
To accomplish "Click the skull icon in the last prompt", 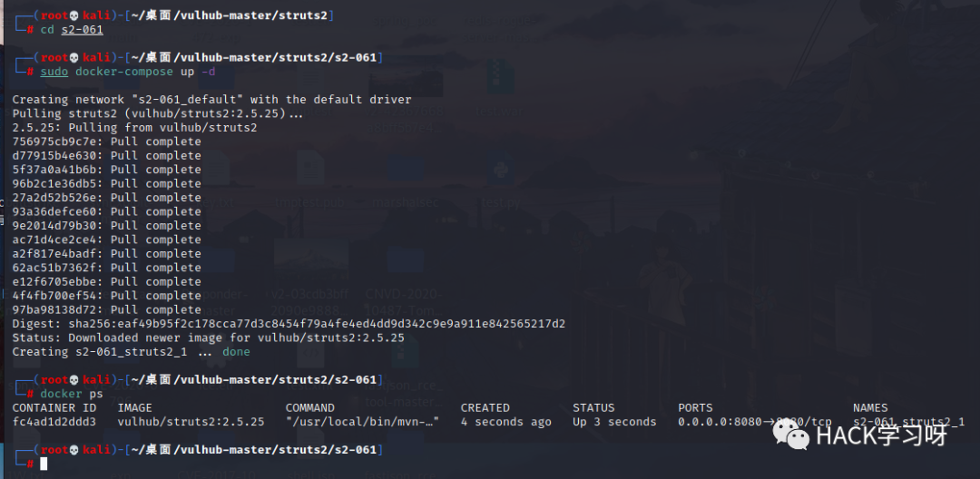I will pyautogui.click(x=75, y=450).
